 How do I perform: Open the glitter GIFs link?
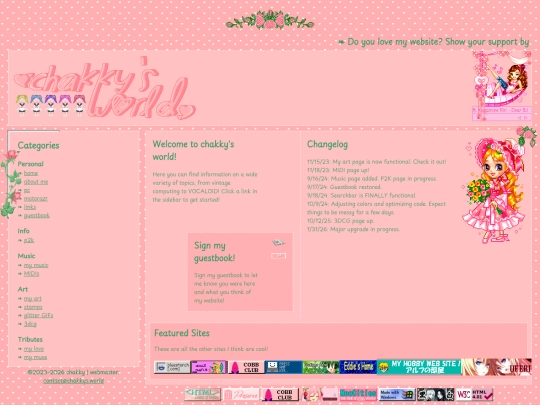click(x=38, y=315)
